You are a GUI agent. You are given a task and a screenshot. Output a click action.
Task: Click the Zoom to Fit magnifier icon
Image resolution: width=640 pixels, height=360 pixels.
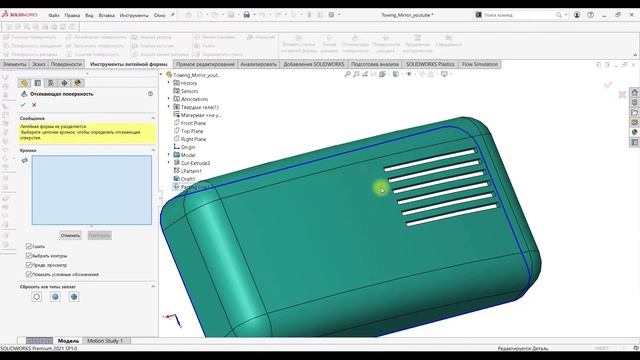tap(347, 74)
